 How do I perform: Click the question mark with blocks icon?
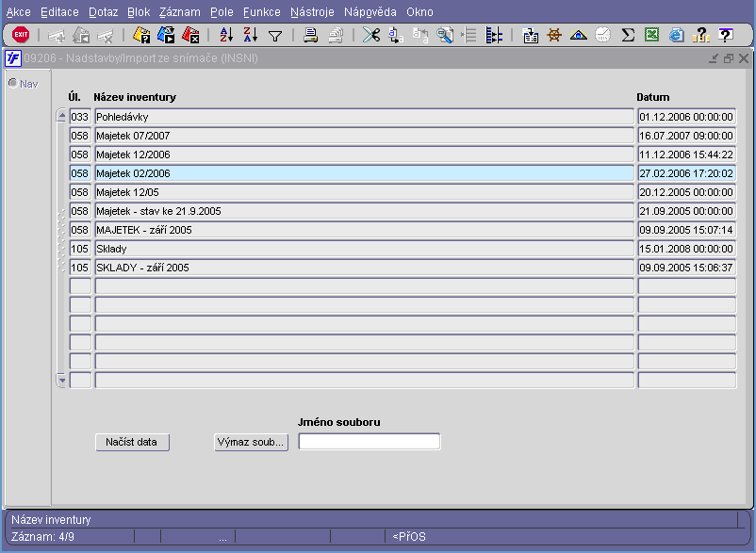click(x=701, y=35)
